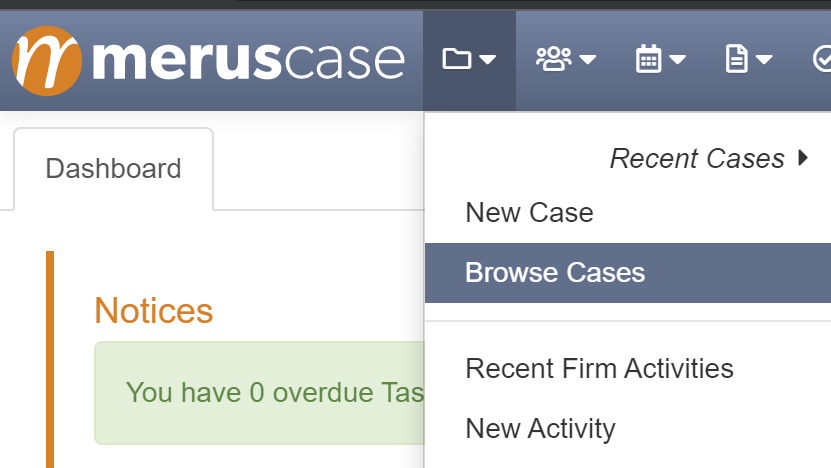Click the folder Cases icon in navbar

coord(457,59)
